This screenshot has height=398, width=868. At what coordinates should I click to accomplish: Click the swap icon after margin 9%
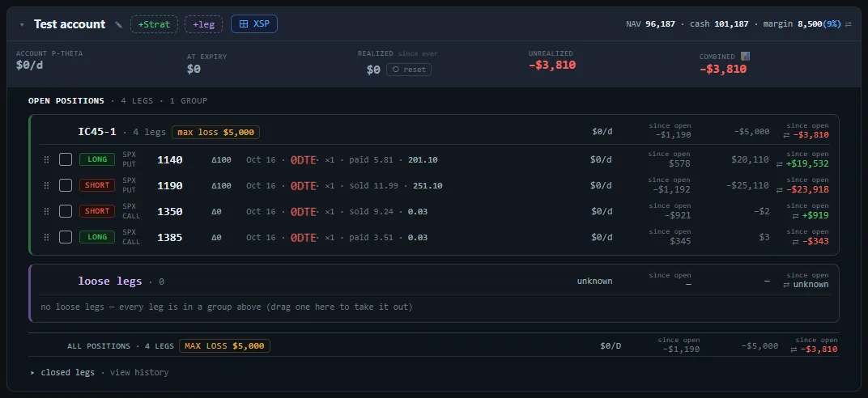click(x=848, y=24)
